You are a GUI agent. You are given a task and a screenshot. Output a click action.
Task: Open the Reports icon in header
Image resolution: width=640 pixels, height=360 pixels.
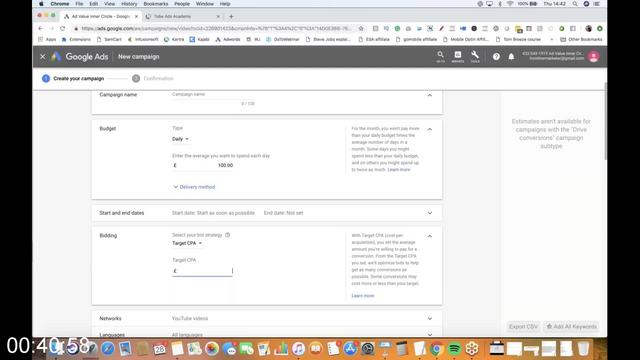click(458, 56)
